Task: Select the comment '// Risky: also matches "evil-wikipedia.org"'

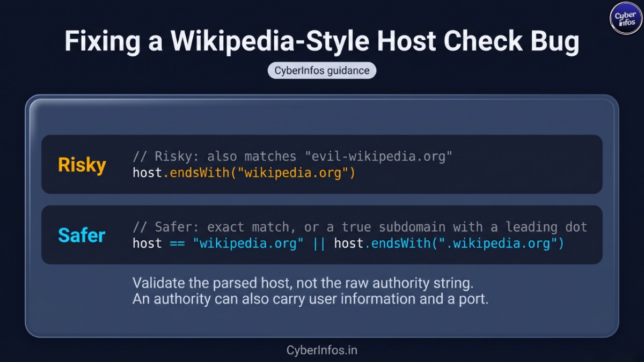Action: click(x=293, y=157)
